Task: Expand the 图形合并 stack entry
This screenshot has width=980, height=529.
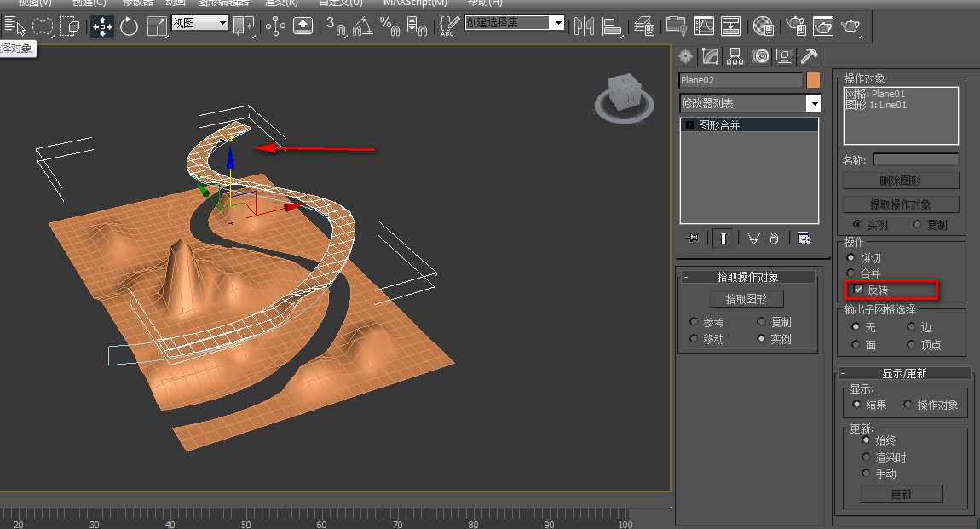Action: click(689, 125)
